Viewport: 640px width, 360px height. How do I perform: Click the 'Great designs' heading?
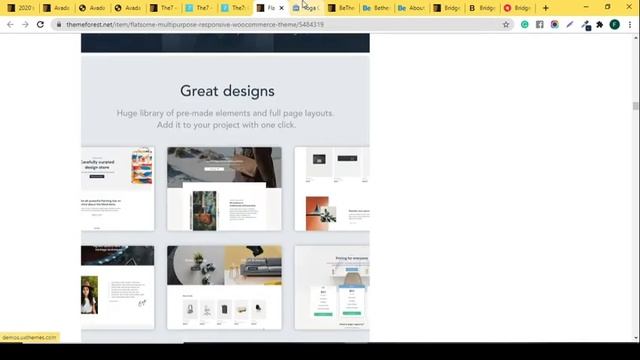tap(227, 91)
